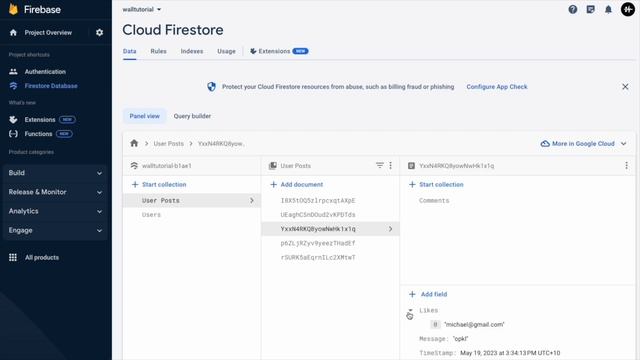Open document rSURK5aEqrnILc2XMtwT

(318, 258)
